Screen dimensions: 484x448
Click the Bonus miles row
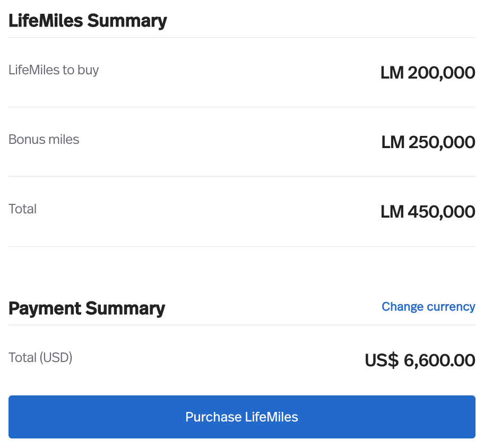pos(242,139)
